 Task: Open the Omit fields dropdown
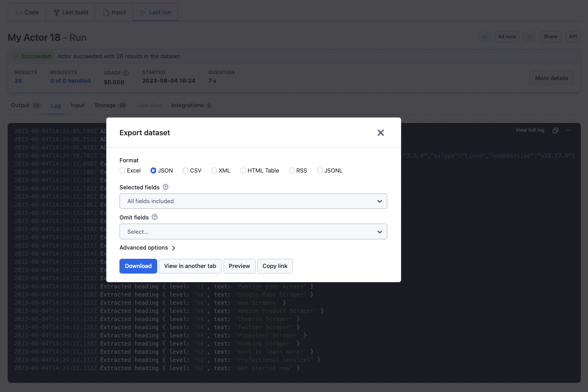(253, 232)
